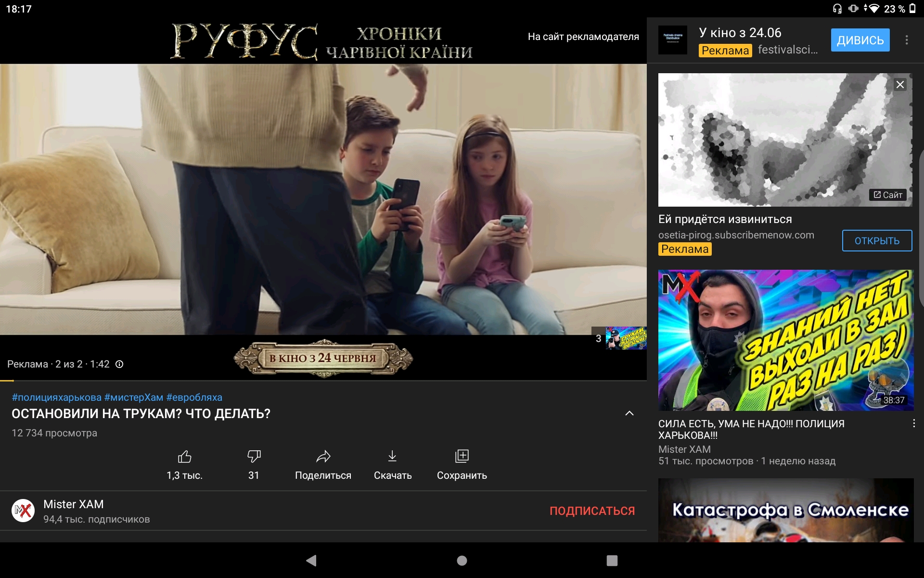924x578 pixels.
Task: Tap the ad headline Ей придётся извиниться
Action: pos(725,219)
